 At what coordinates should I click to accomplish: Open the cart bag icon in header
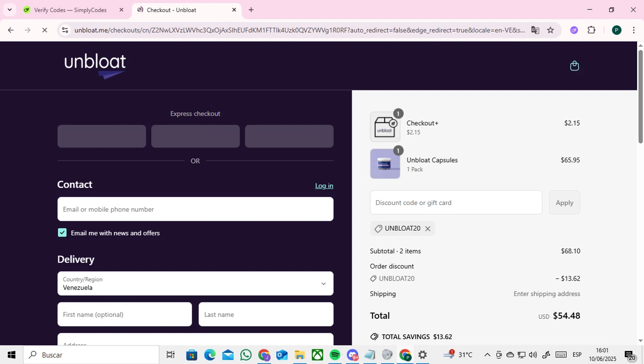click(574, 66)
